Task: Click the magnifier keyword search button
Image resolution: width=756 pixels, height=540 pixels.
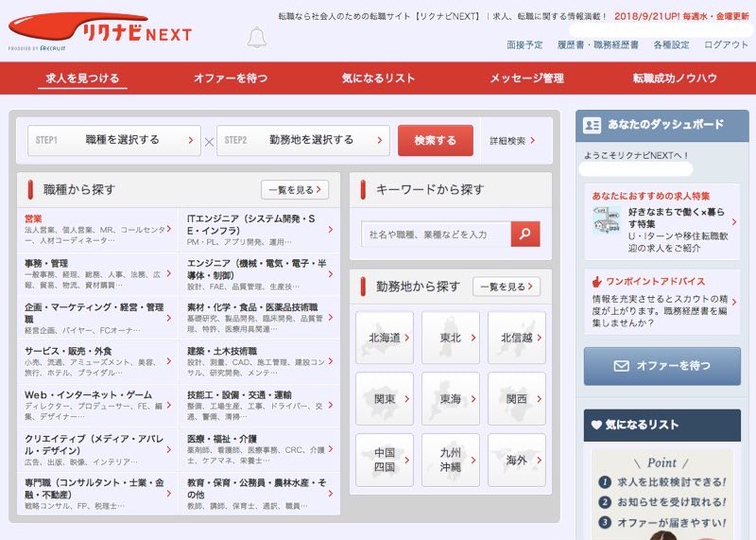Action: [525, 234]
